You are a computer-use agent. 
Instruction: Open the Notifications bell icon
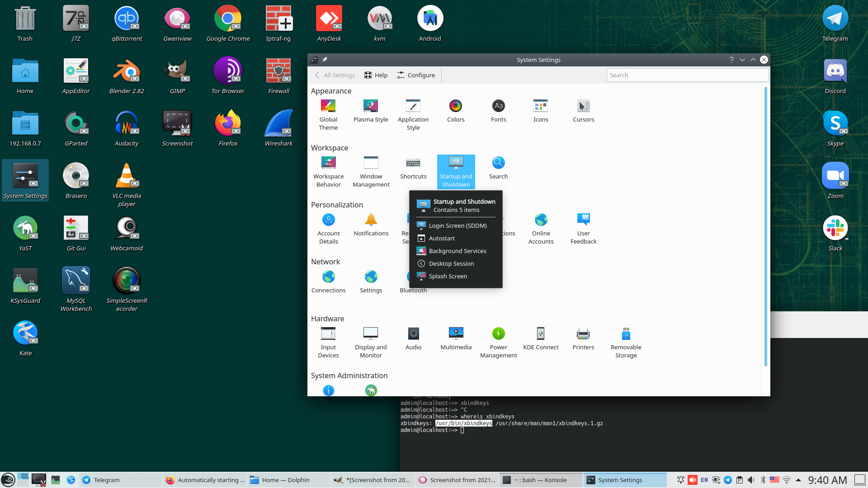[371, 221]
